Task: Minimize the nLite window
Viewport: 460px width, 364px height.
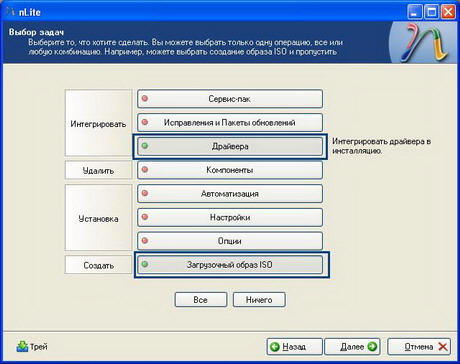Action: tap(415, 12)
